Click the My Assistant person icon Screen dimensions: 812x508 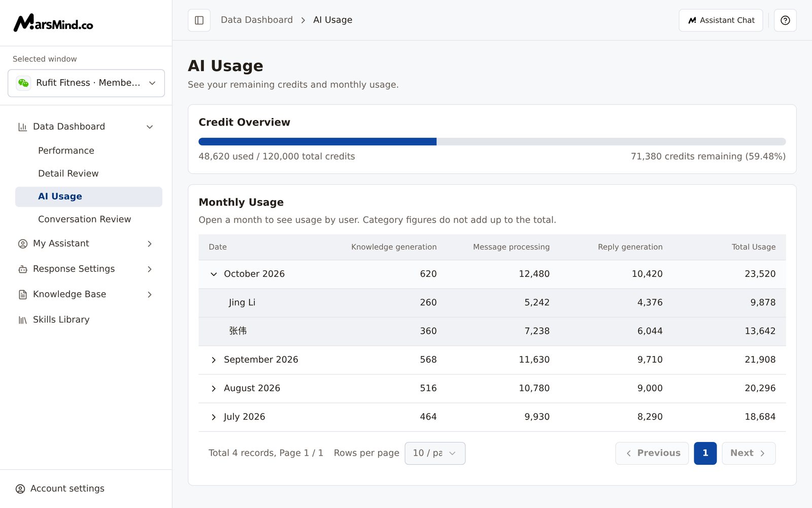(23, 244)
